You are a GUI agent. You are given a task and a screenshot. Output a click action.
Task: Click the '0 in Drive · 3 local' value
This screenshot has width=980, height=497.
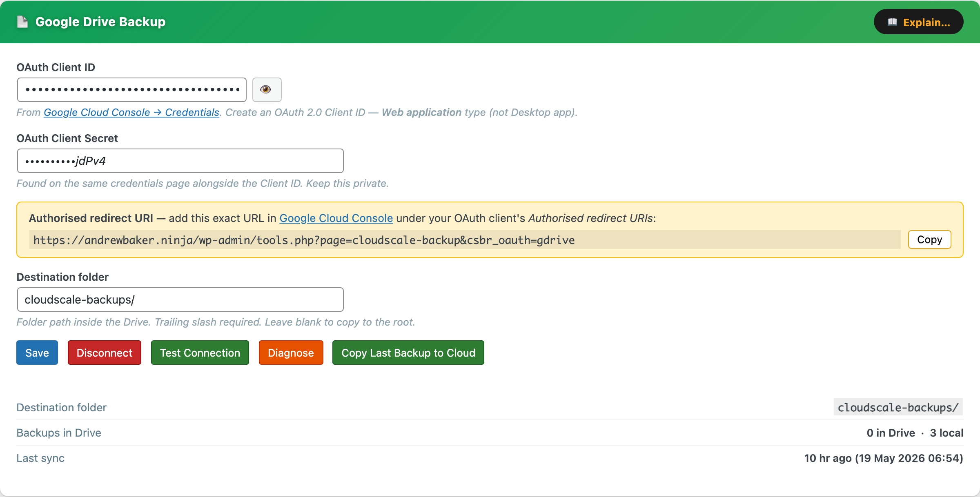pyautogui.click(x=915, y=433)
